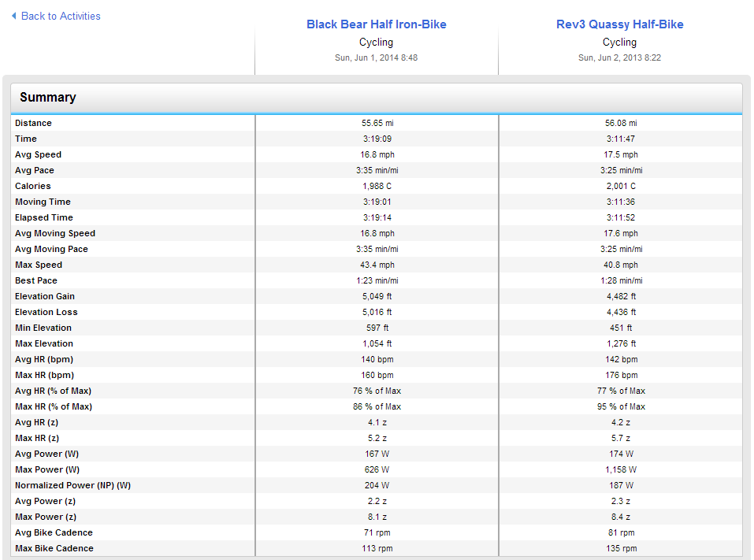Select the Avg HR (bpm) row label

(44, 360)
